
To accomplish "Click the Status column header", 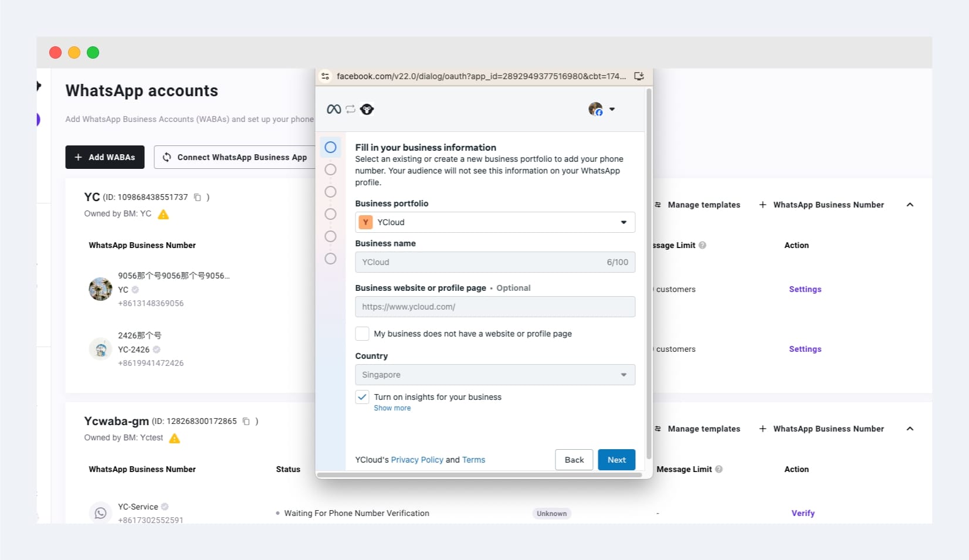I will pos(288,469).
